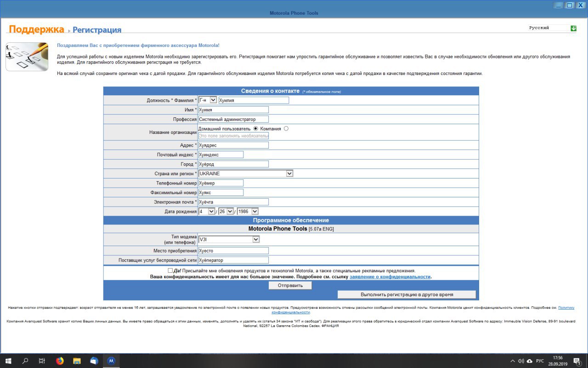Open OneDrive cloud tray icon
The image size is (588, 368).
pyautogui.click(x=530, y=361)
